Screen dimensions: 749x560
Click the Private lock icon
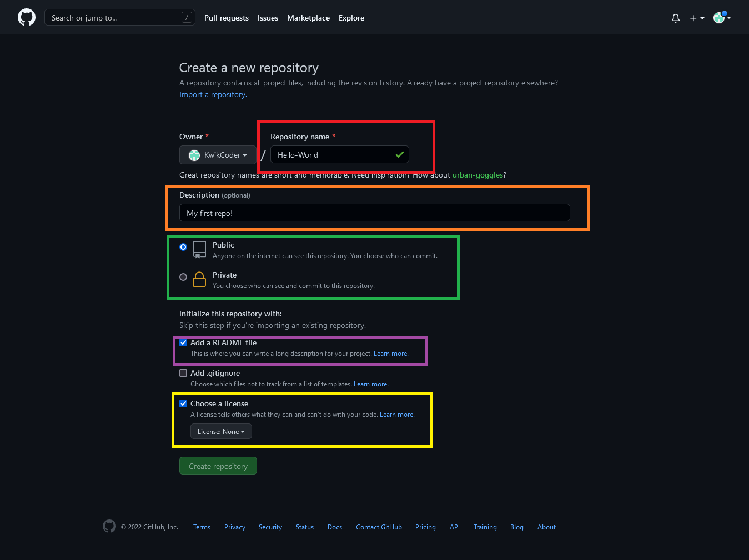tap(199, 279)
